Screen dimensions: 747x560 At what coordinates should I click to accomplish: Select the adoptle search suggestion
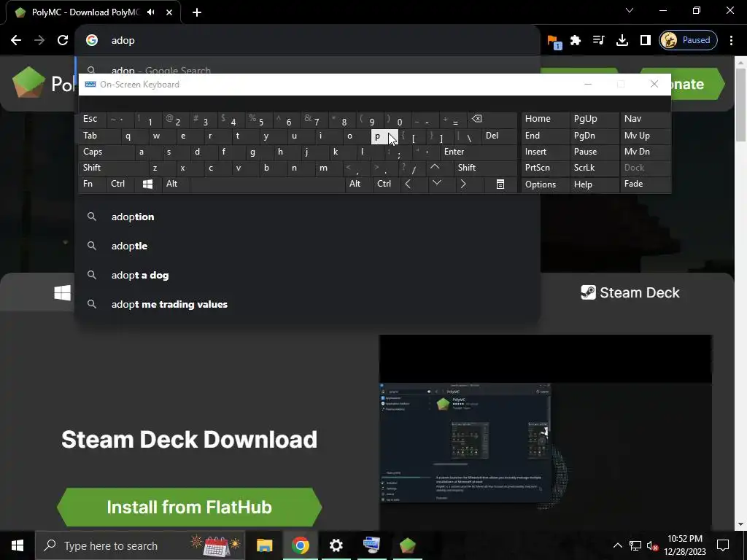[307, 246]
